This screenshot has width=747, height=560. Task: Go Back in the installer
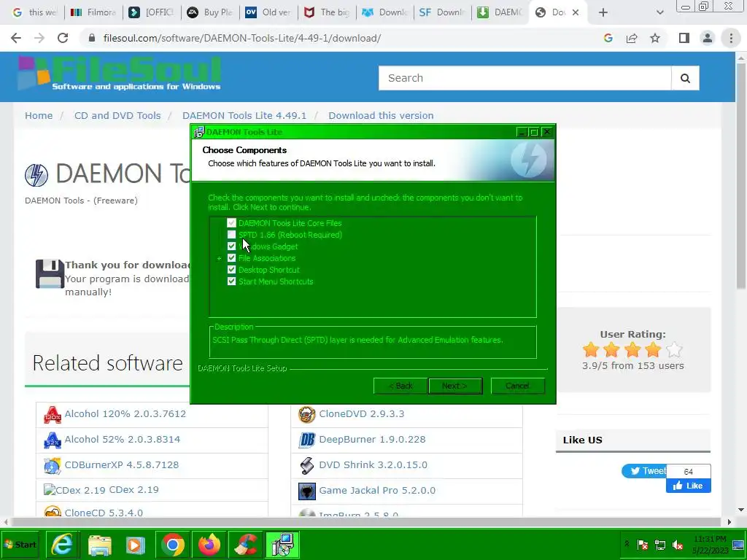click(400, 386)
